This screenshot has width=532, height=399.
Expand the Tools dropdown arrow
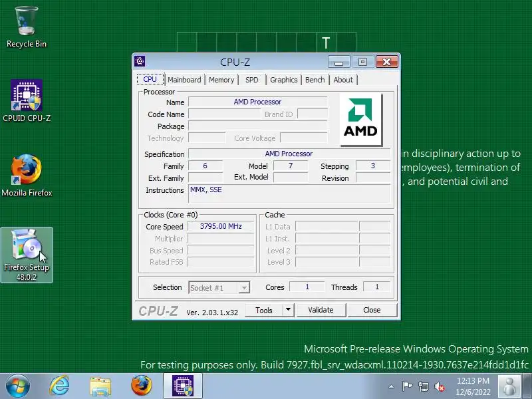coord(288,310)
